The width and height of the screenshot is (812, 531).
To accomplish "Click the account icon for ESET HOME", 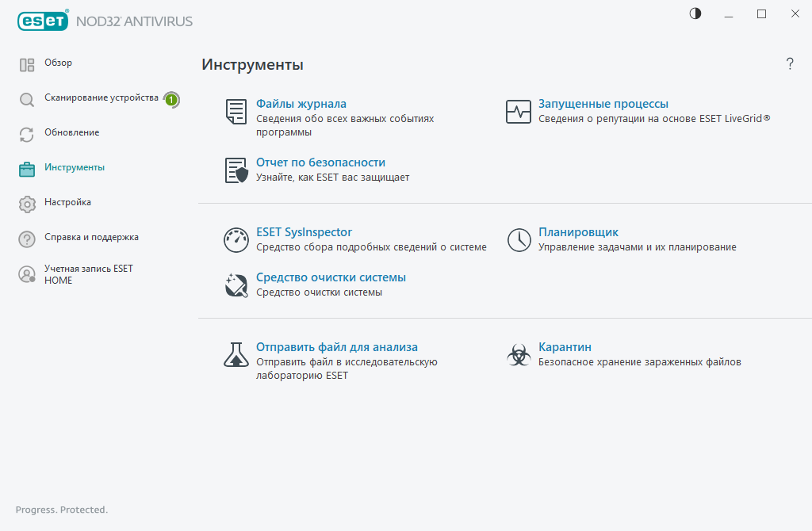I will (x=27, y=274).
